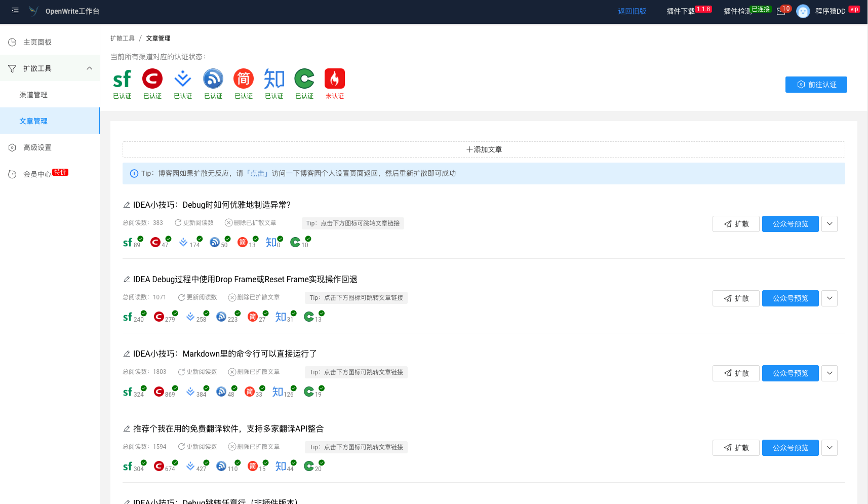
Task: Expand options dropdown for 免费翻译软件 article
Action: click(x=830, y=448)
